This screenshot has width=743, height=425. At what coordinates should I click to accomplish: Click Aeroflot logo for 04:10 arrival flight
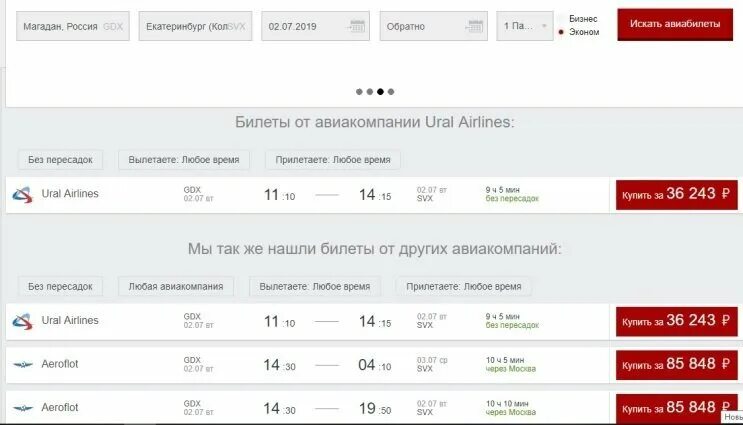pyautogui.click(x=23, y=364)
